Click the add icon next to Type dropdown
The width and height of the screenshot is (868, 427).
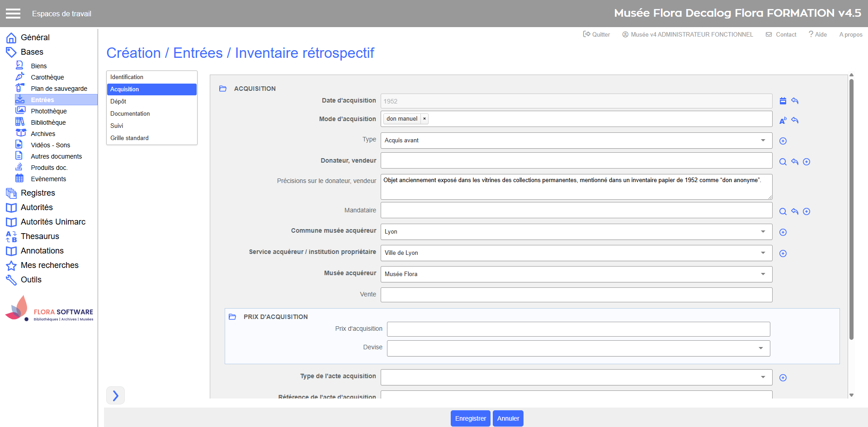coord(783,141)
